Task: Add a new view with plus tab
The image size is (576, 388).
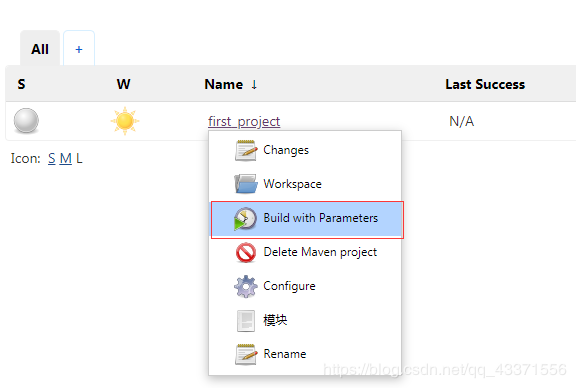Action: tap(79, 49)
